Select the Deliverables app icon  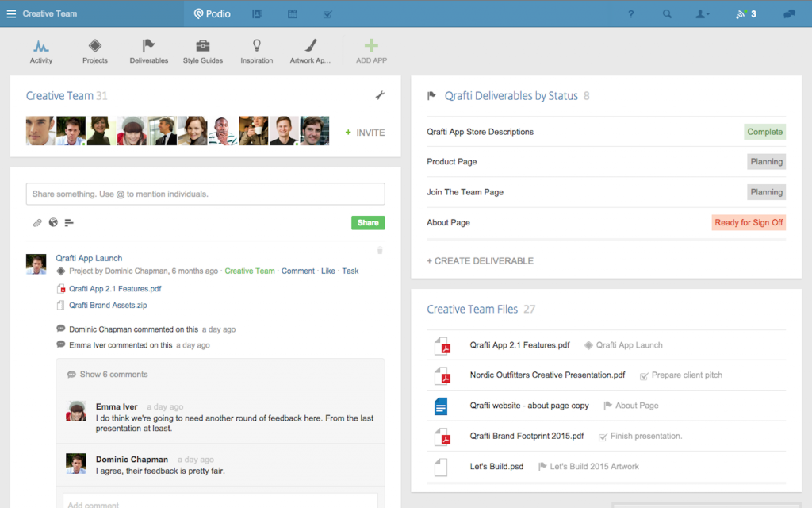[148, 49]
